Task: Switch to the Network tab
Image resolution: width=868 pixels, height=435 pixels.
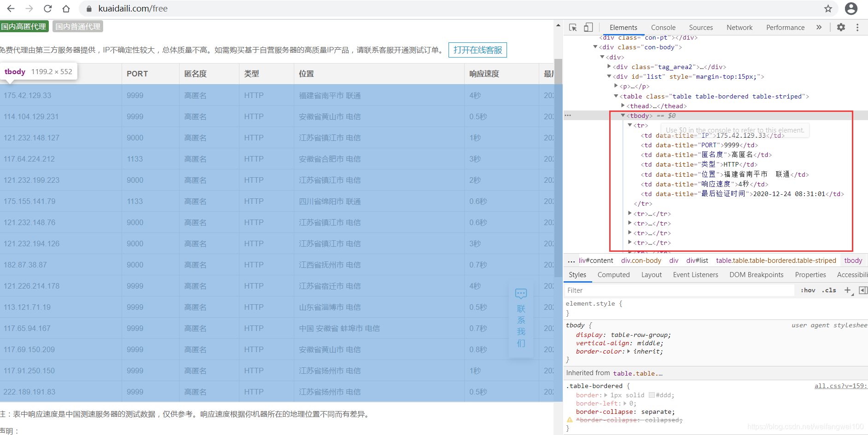Action: (740, 28)
